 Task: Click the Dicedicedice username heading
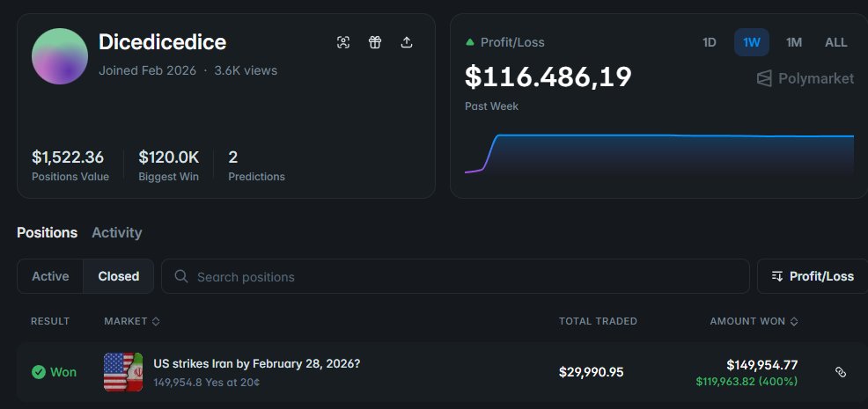[162, 42]
